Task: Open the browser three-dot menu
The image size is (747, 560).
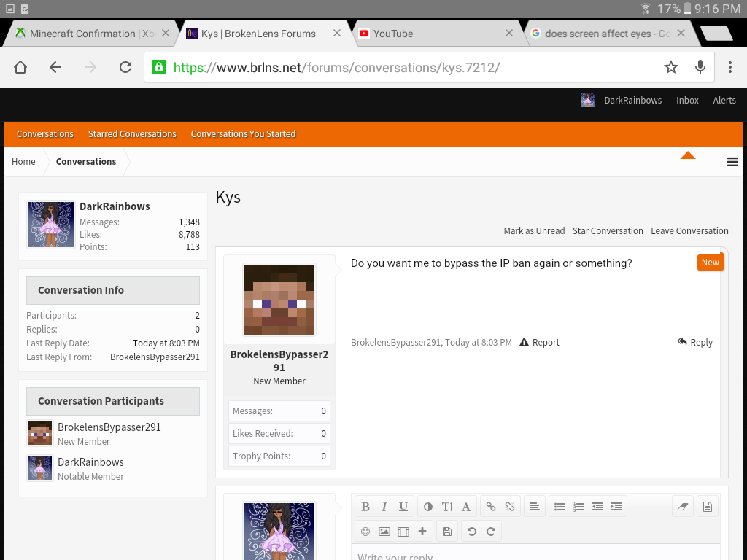Action: point(729,67)
